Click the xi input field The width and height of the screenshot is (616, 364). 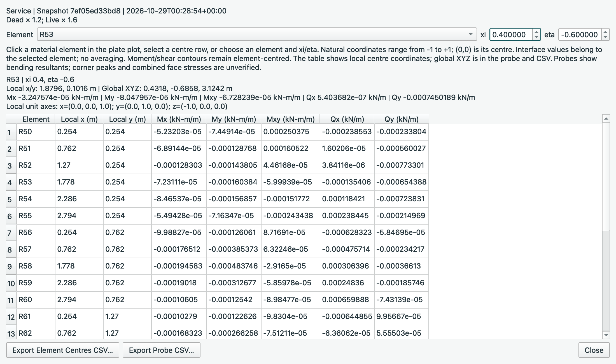(x=511, y=34)
